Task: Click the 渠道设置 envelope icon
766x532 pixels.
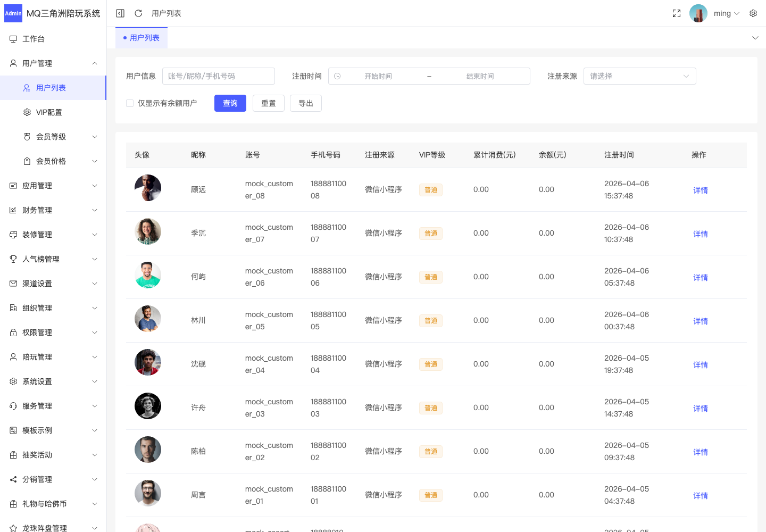Action: coord(13,284)
